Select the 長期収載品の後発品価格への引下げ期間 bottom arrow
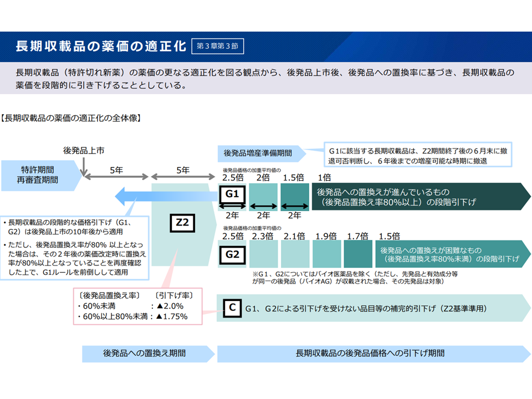Image resolution: width=532 pixels, height=399 pixels. tap(371, 353)
